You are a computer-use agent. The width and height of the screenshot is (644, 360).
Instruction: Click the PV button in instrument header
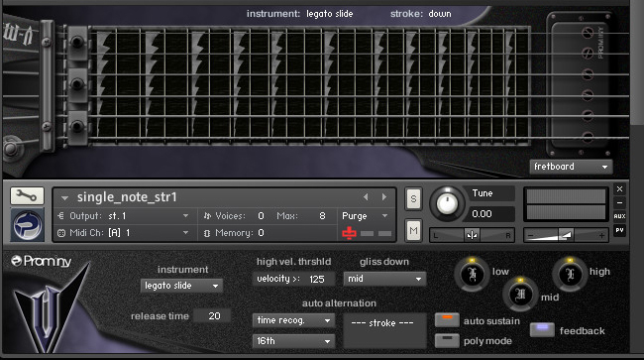[x=619, y=230]
